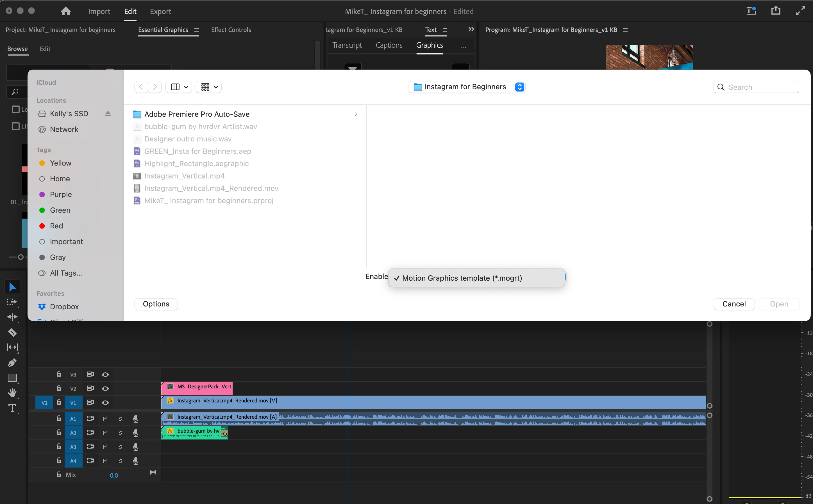Toggle V2 track output eye
This screenshot has height=504, width=813.
105,388
